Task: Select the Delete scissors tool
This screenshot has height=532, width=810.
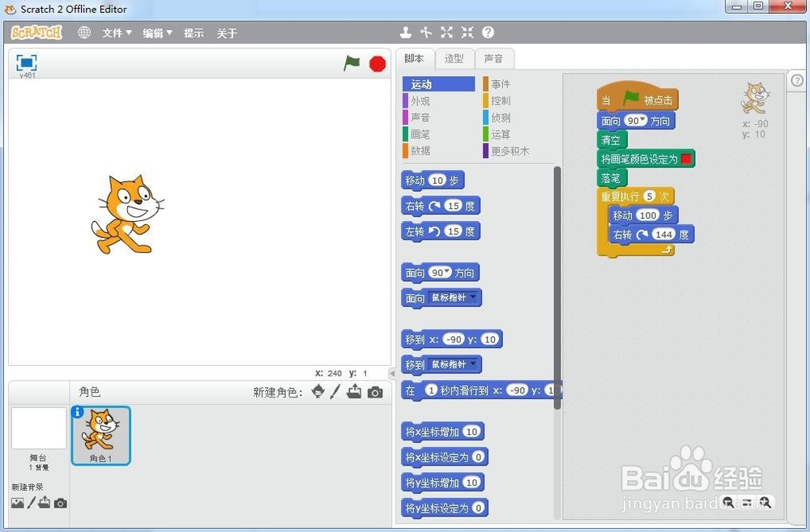Action: pyautogui.click(x=426, y=32)
